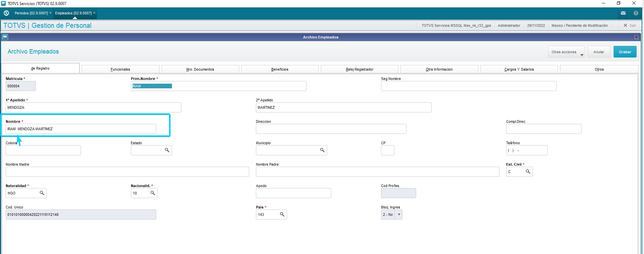644x254 pixels.
Task: Switch to the Empleados tab
Action: click(73, 13)
